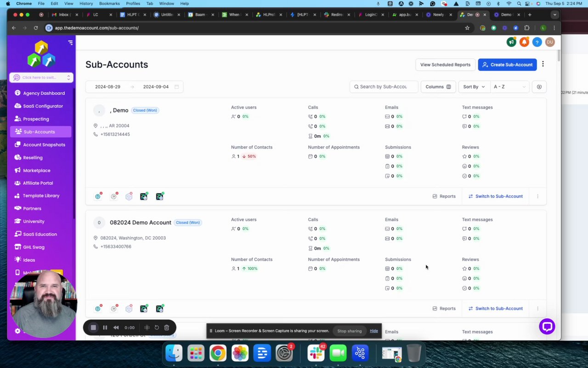Open the blue help question icon
The image size is (588, 368).
(537, 42)
